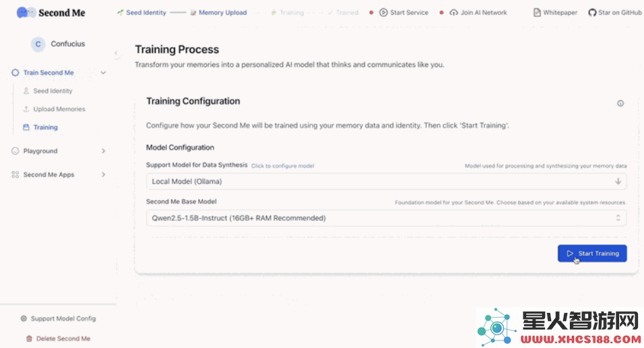Image resolution: width=644 pixels, height=348 pixels.
Task: Click the Whitepaper document icon
Action: coord(537,13)
